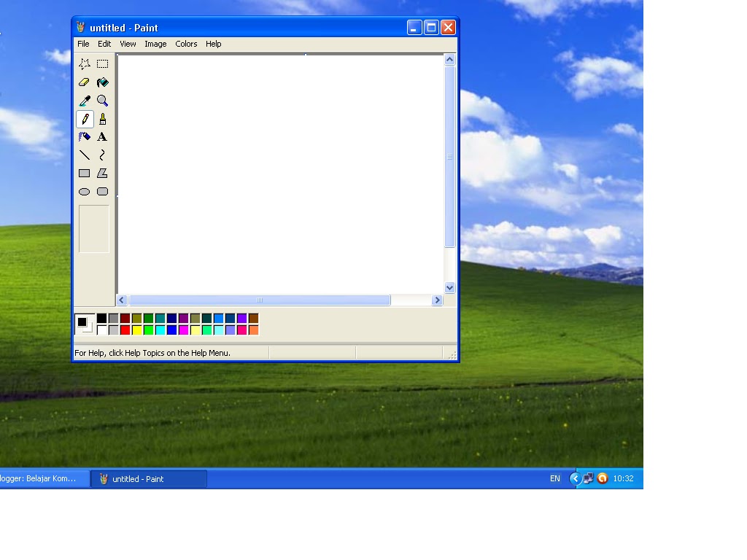Choose the magenta color swatch
Screen dimensions: 747x560
pyautogui.click(x=183, y=330)
